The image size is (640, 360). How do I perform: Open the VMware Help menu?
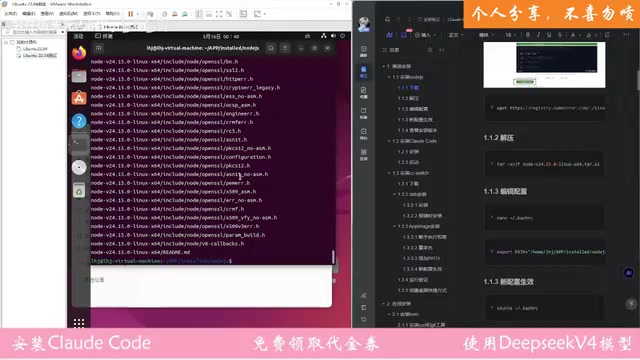point(112,14)
